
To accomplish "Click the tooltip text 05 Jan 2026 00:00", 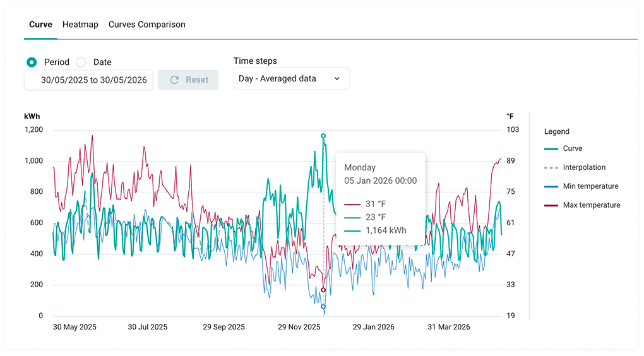I will tap(380, 181).
